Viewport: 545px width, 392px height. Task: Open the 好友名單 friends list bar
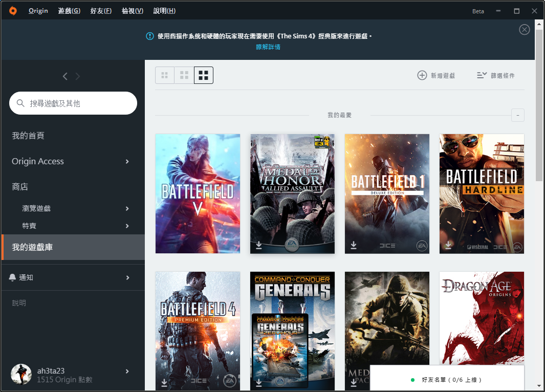click(x=447, y=378)
